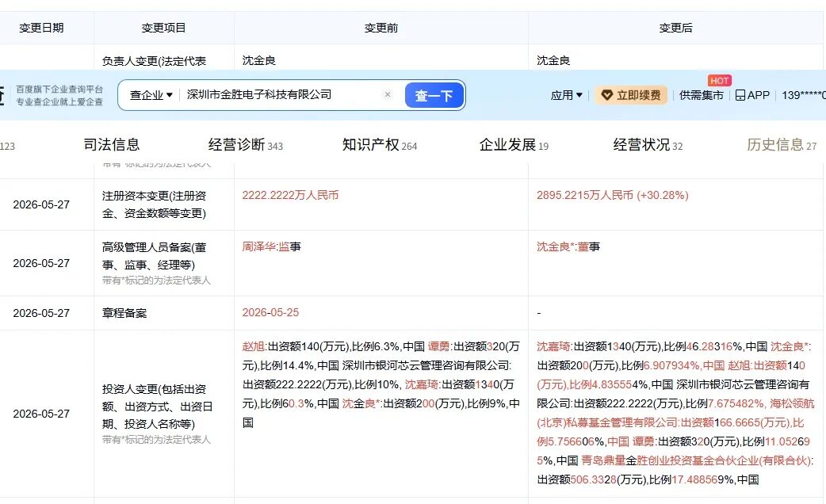Screen dimensions: 826x504
Task: Click the 周泽华 name link
Action: click(258, 246)
